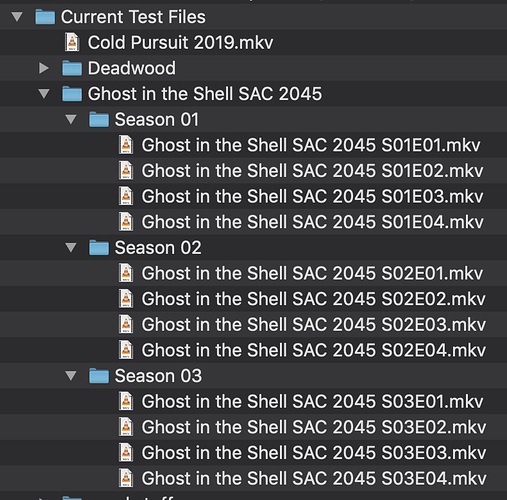Collapse the Season 01 folder

tap(71, 119)
